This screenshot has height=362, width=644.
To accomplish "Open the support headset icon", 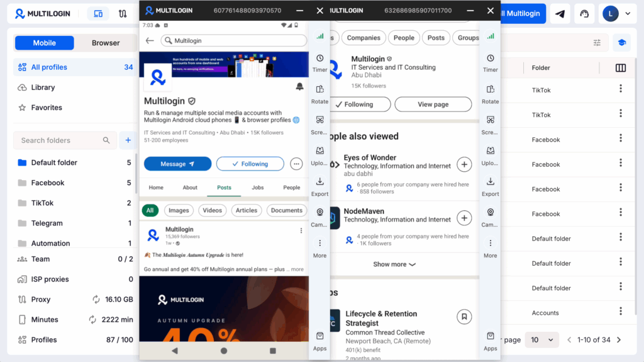I will click(584, 14).
